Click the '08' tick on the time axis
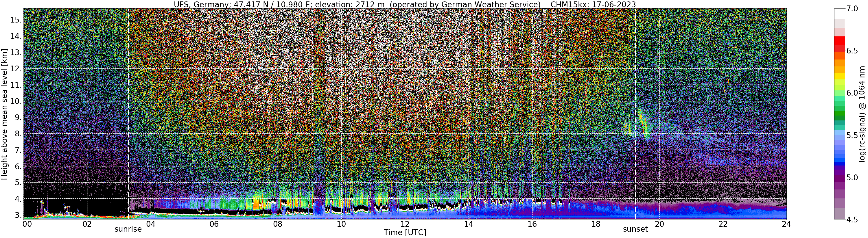The image size is (868, 238). (277, 224)
